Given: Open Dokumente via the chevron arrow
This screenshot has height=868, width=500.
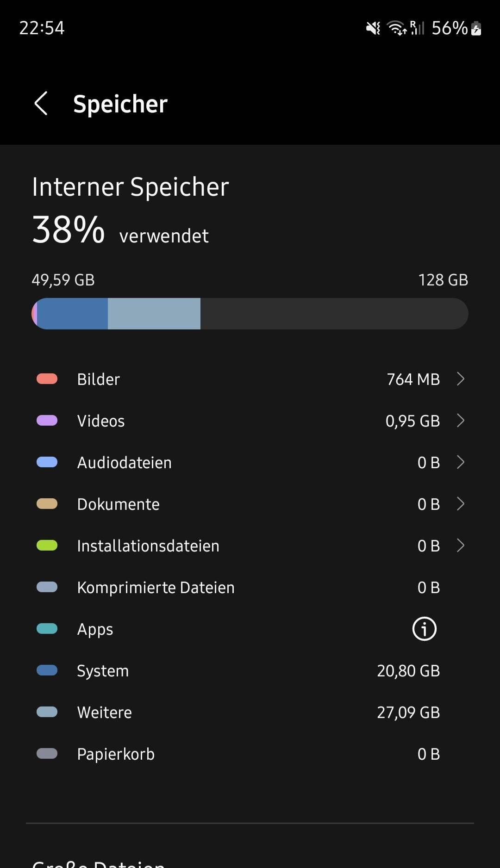Looking at the screenshot, I should point(460,504).
